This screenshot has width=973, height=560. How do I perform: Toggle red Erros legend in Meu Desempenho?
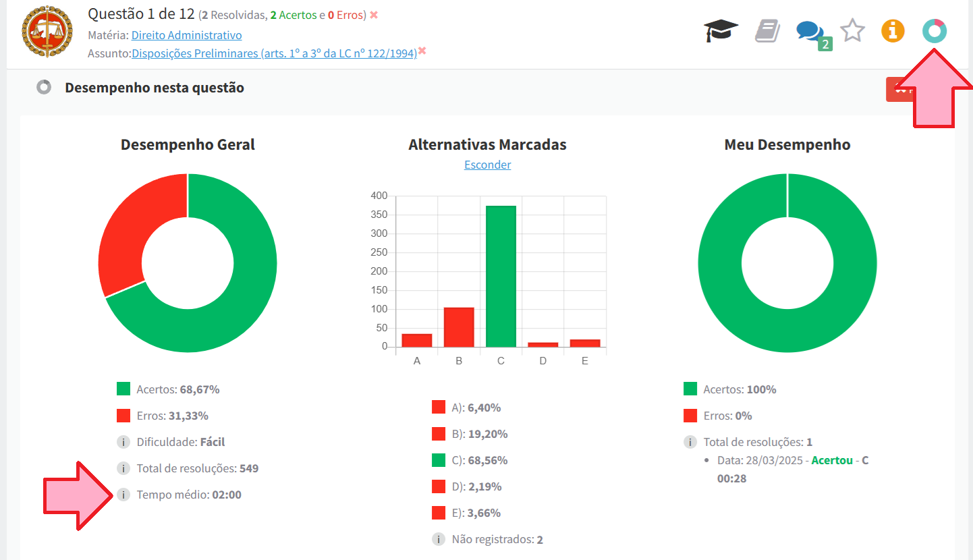(x=690, y=416)
